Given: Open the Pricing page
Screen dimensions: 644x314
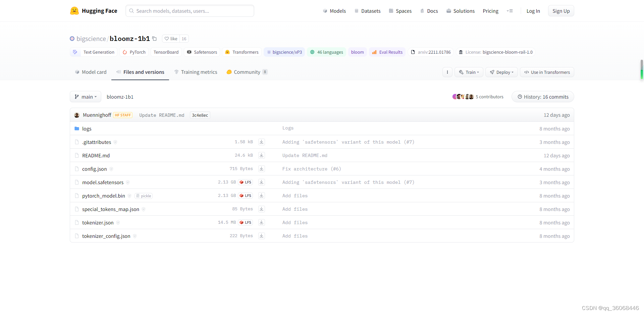Looking at the screenshot, I should click(x=491, y=11).
